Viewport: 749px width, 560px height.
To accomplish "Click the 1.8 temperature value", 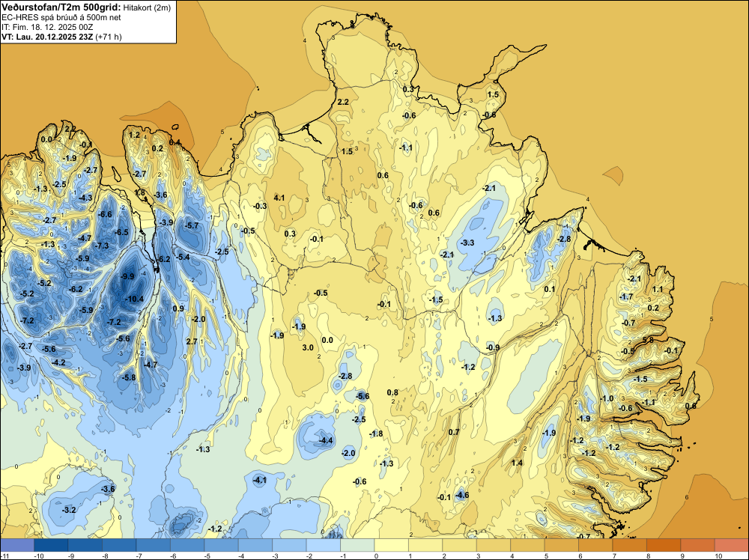I will [x=139, y=193].
